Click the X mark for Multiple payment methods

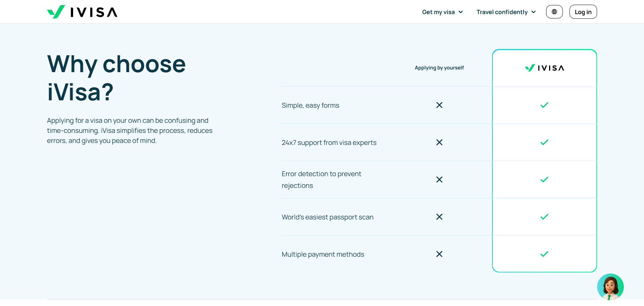pyautogui.click(x=439, y=254)
